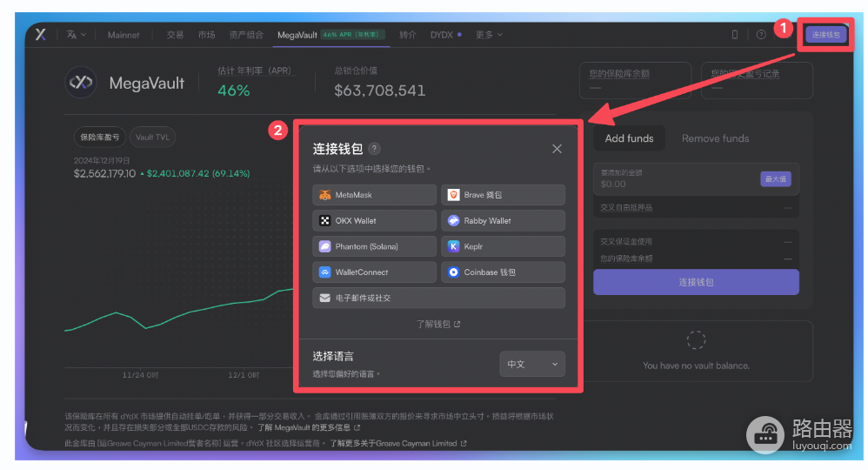Open the help question-mark icon in header
This screenshot has width=868, height=470.
[761, 35]
